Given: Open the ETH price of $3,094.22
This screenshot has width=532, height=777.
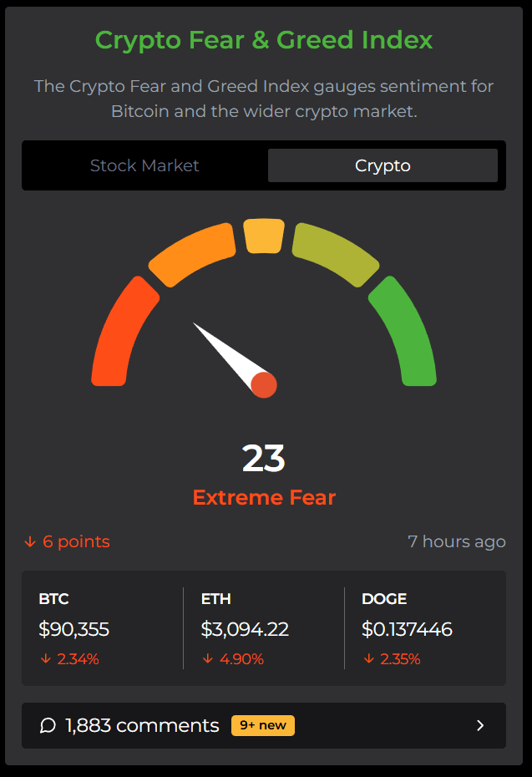Looking at the screenshot, I should 245,629.
